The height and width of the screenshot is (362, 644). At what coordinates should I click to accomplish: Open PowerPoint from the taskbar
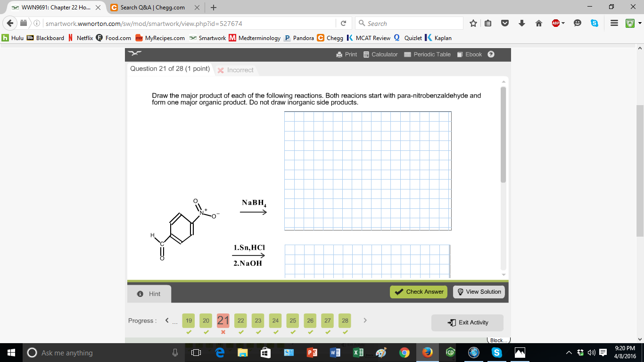point(312,353)
